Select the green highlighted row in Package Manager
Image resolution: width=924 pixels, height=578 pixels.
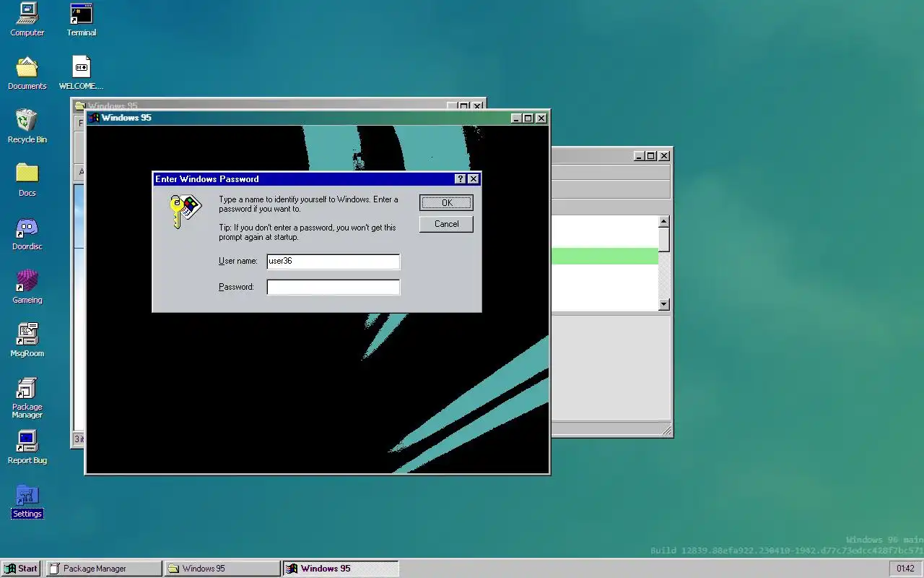tap(605, 256)
